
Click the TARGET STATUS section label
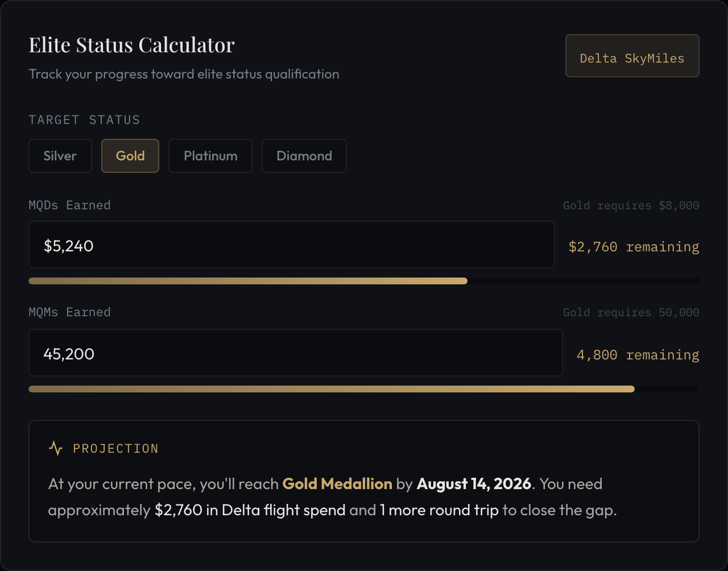click(84, 119)
